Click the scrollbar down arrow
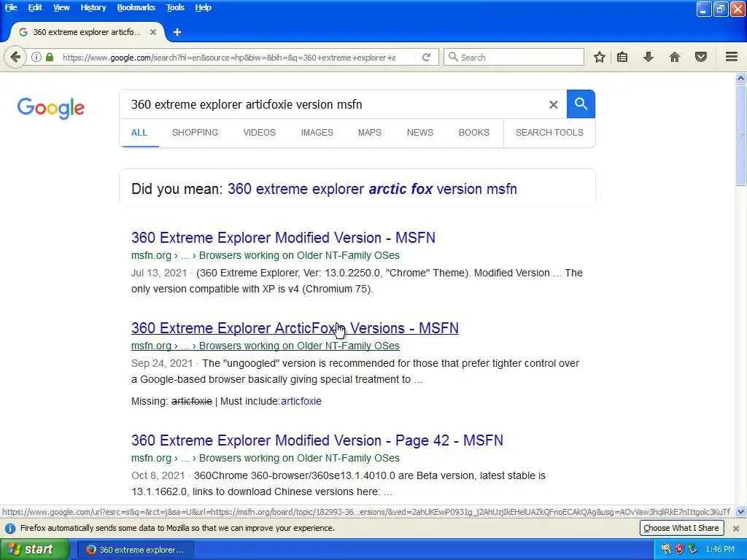747x560 pixels. coord(740,512)
